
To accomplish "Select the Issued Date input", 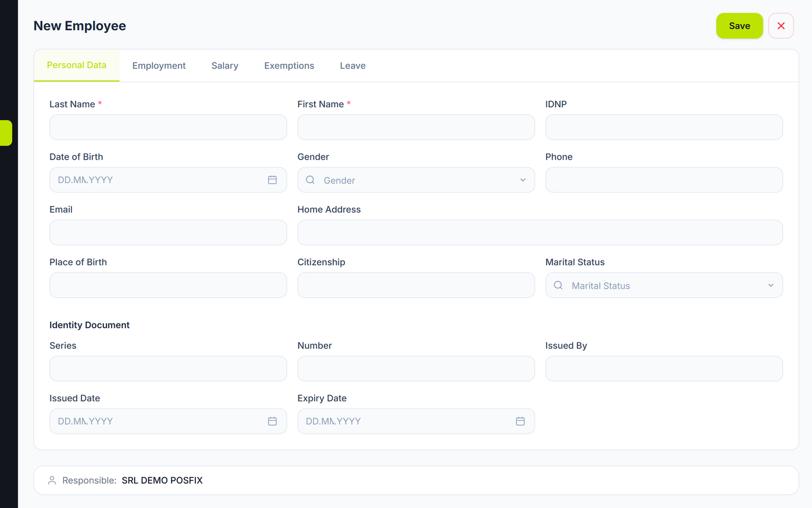I will pyautogui.click(x=168, y=421).
